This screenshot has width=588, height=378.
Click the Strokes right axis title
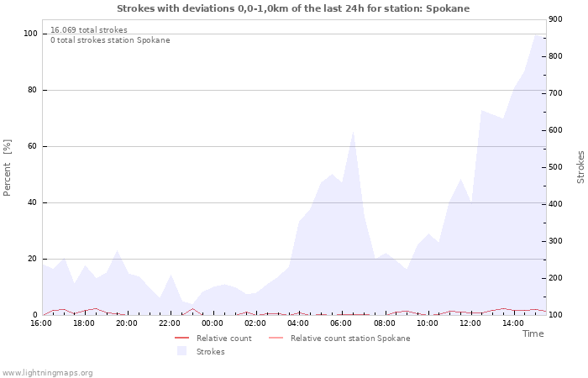pos(580,167)
